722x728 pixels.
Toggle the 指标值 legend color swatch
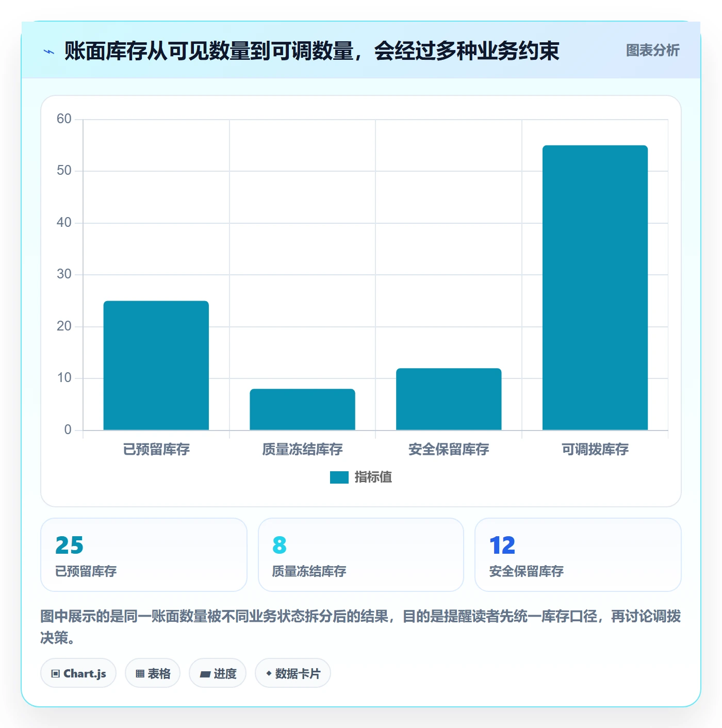click(339, 477)
